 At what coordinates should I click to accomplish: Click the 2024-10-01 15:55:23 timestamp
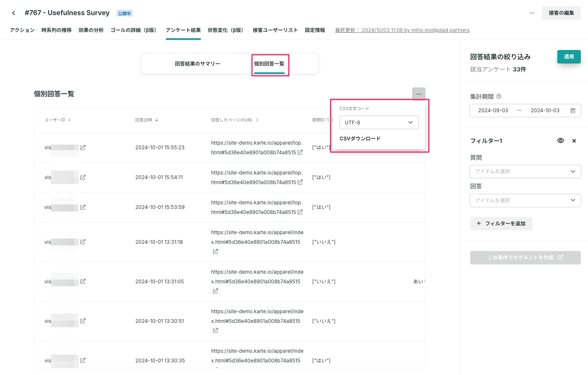tap(160, 148)
